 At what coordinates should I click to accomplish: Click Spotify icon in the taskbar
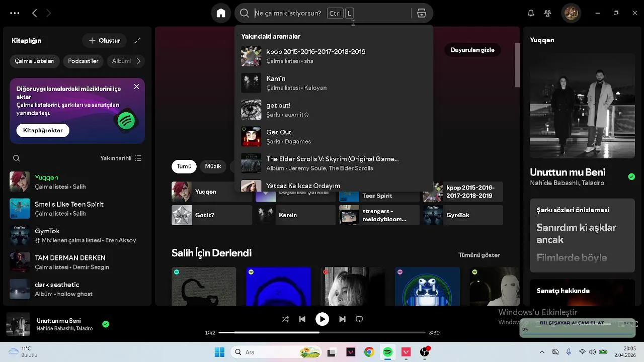click(x=387, y=352)
